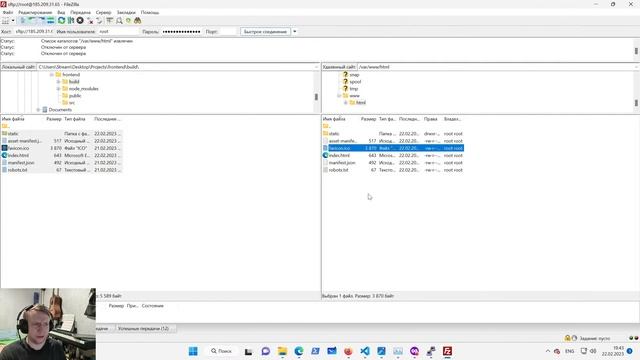Toggle processing of the transfer queue
Image resolution: width=640 pixels, height=360 pixels.
pyautogui.click(x=71, y=20)
